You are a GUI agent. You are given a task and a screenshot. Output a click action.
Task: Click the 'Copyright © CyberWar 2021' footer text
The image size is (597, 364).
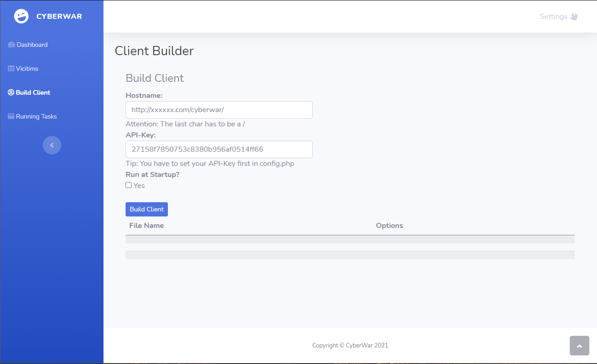(x=350, y=345)
